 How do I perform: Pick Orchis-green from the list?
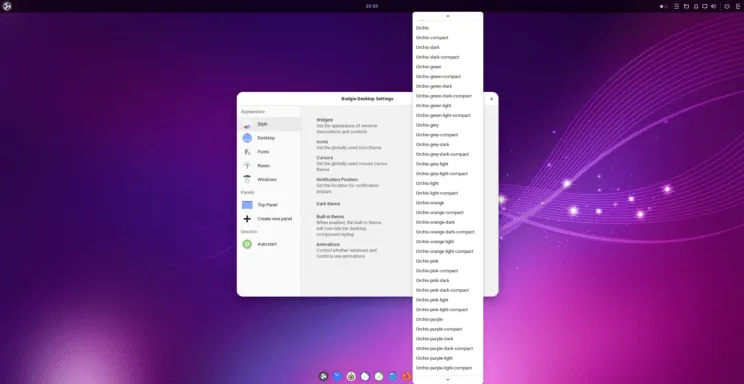click(448, 67)
